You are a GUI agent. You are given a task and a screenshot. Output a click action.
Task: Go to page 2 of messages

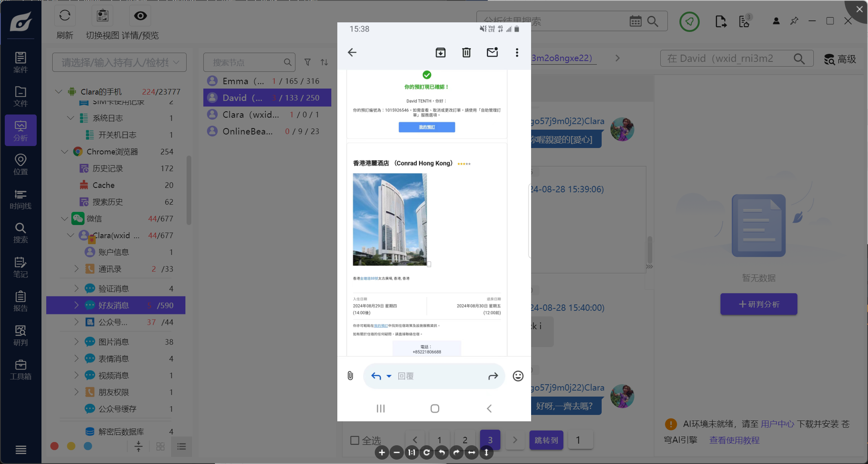click(465, 440)
